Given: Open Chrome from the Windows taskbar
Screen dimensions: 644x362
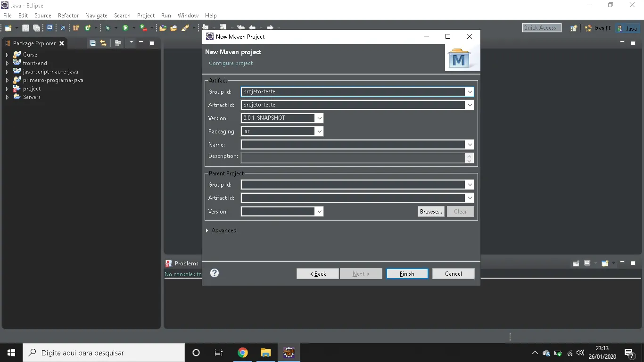Looking at the screenshot, I should 243,353.
